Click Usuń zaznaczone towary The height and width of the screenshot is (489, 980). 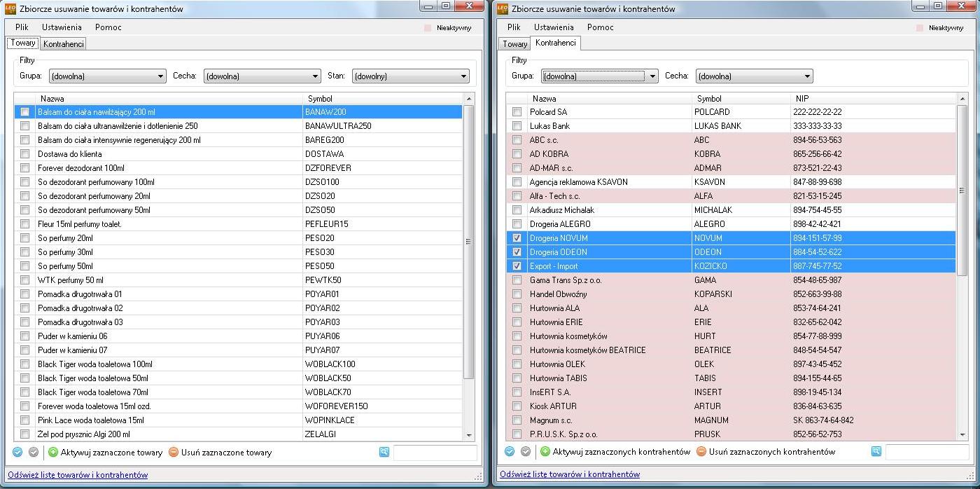click(220, 453)
